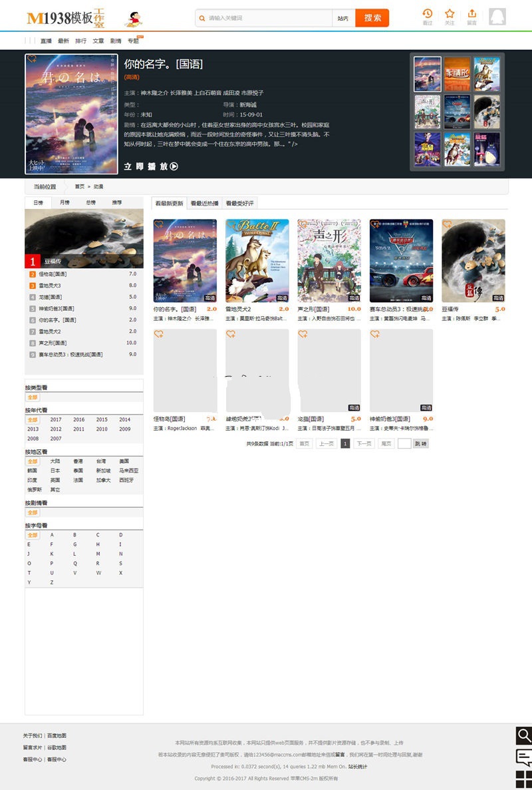Select the 2017 year filter

coord(56,419)
